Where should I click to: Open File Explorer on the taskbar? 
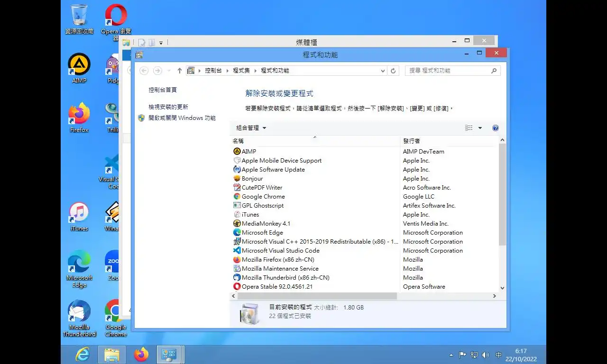pyautogui.click(x=112, y=355)
